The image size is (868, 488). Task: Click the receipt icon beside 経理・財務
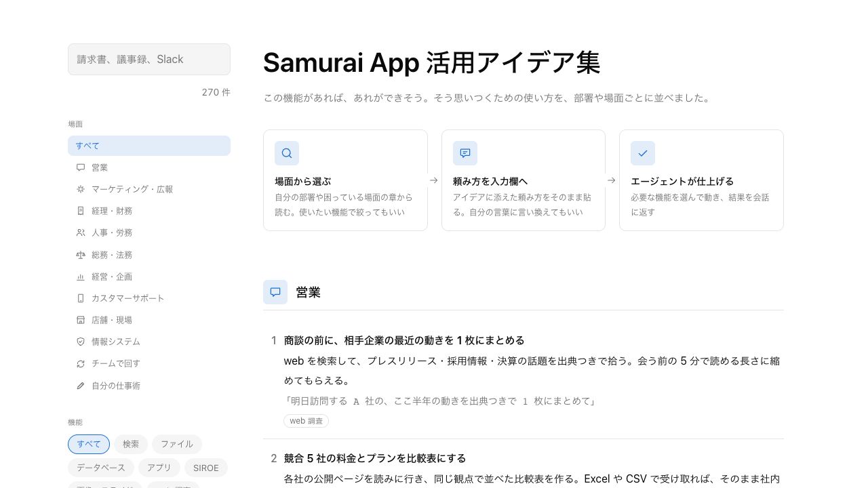click(x=81, y=211)
